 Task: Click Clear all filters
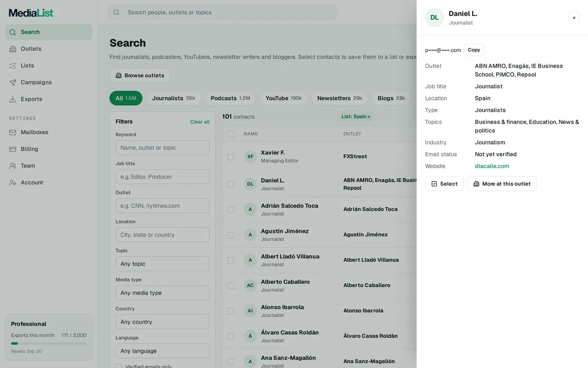tap(200, 122)
